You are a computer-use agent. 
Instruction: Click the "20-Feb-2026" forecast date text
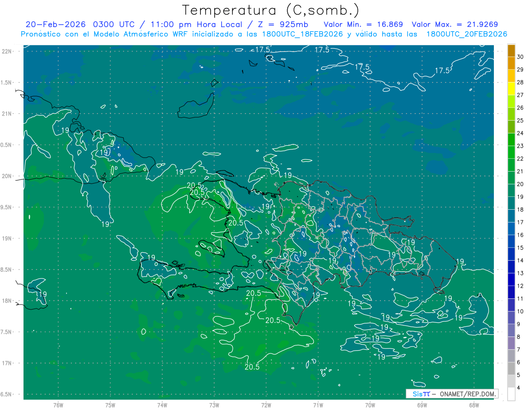click(56, 24)
